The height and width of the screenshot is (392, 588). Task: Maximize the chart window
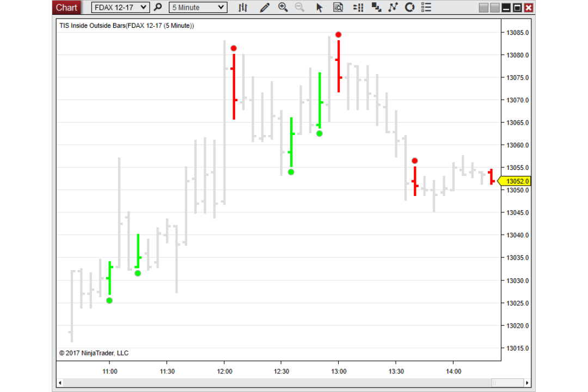point(518,8)
